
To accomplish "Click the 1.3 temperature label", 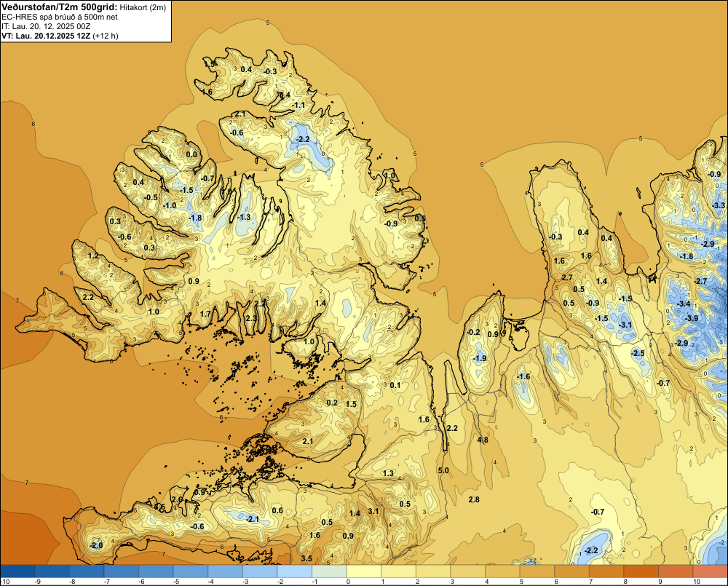I will (388, 473).
